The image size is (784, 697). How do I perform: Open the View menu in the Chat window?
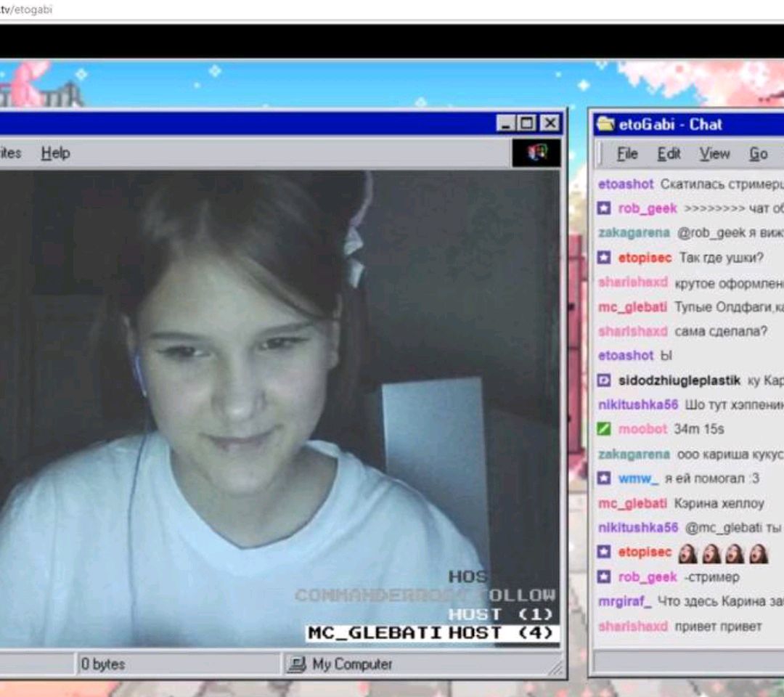(x=714, y=154)
